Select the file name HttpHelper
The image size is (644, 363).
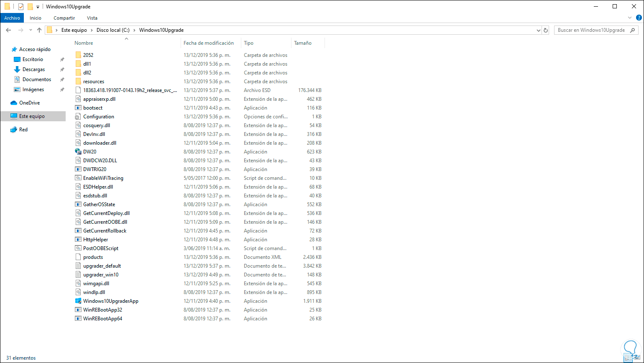[96, 240]
